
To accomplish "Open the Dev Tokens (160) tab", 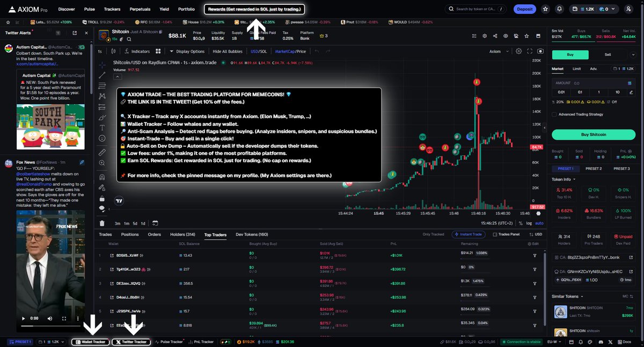I will (252, 234).
